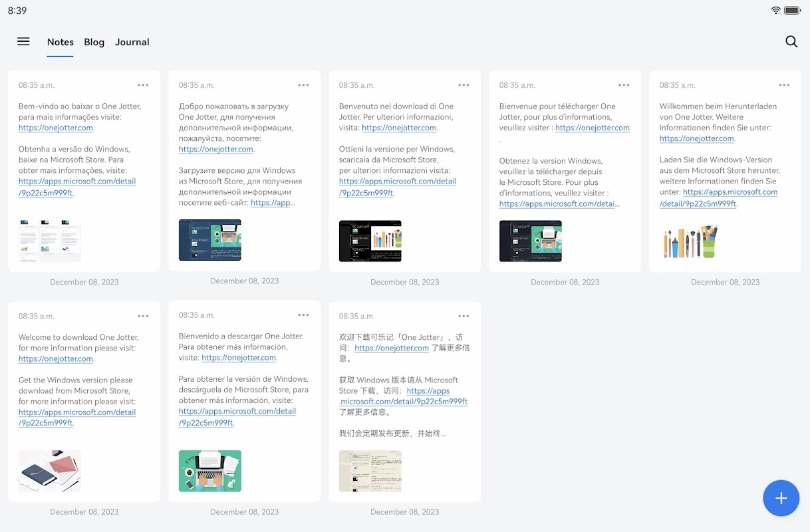810x532 pixels.
Task: Open image thumbnail in the Portuguese note
Action: coord(50,241)
